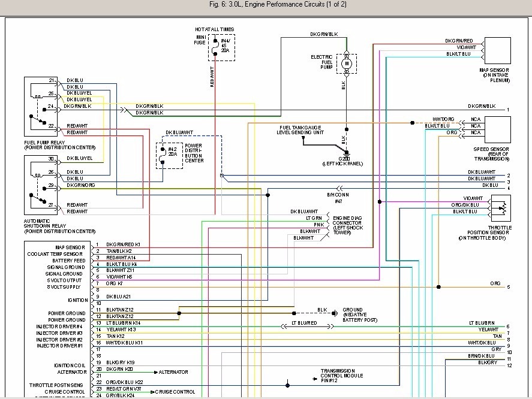Click the 'BRN/DK BLU' wire label at reference 11
The width and height of the screenshot is (532, 399).
[x=481, y=356]
